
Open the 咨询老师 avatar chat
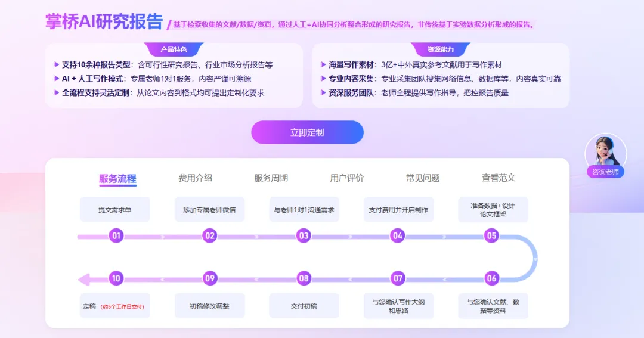(x=605, y=156)
